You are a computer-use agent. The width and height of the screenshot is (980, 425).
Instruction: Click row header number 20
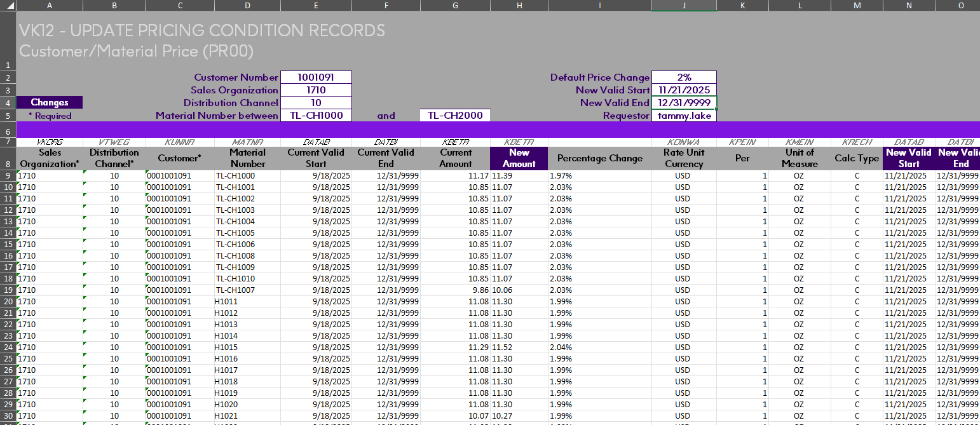tap(8, 302)
